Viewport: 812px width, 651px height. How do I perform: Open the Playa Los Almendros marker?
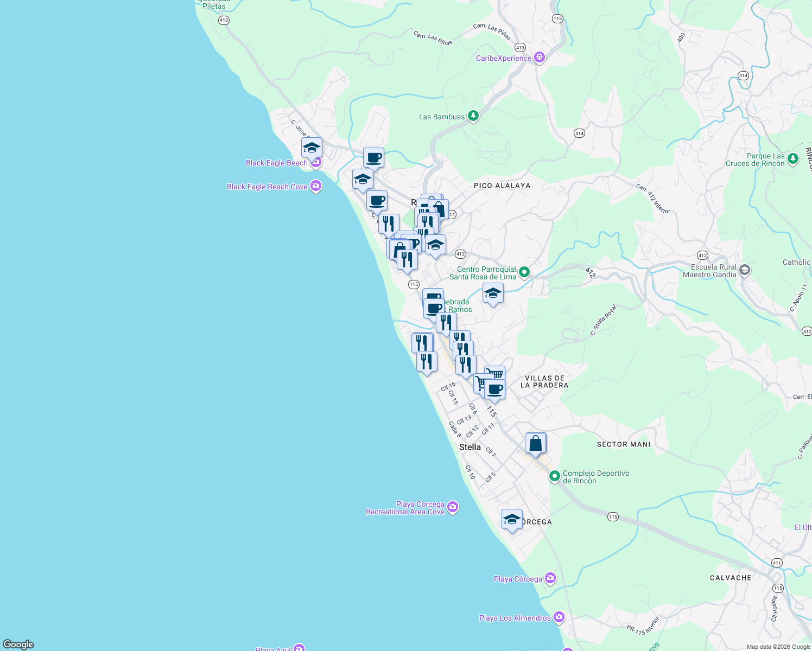coord(558,617)
